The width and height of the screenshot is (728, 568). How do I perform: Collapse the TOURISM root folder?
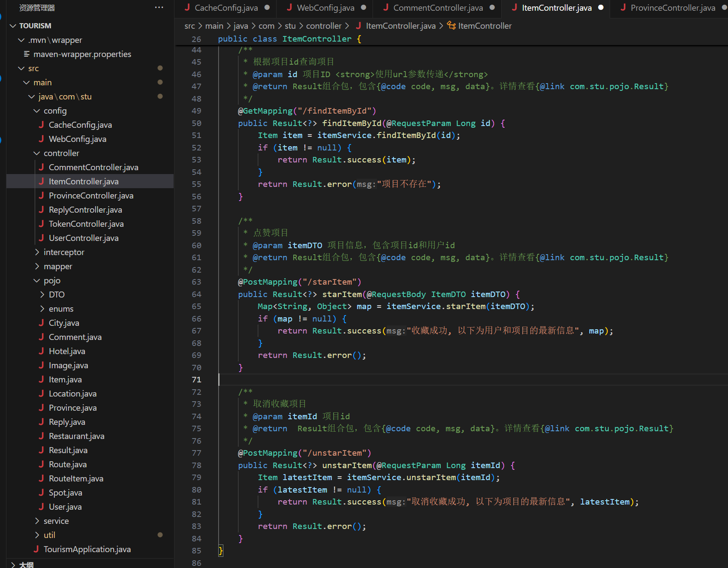[x=13, y=26]
